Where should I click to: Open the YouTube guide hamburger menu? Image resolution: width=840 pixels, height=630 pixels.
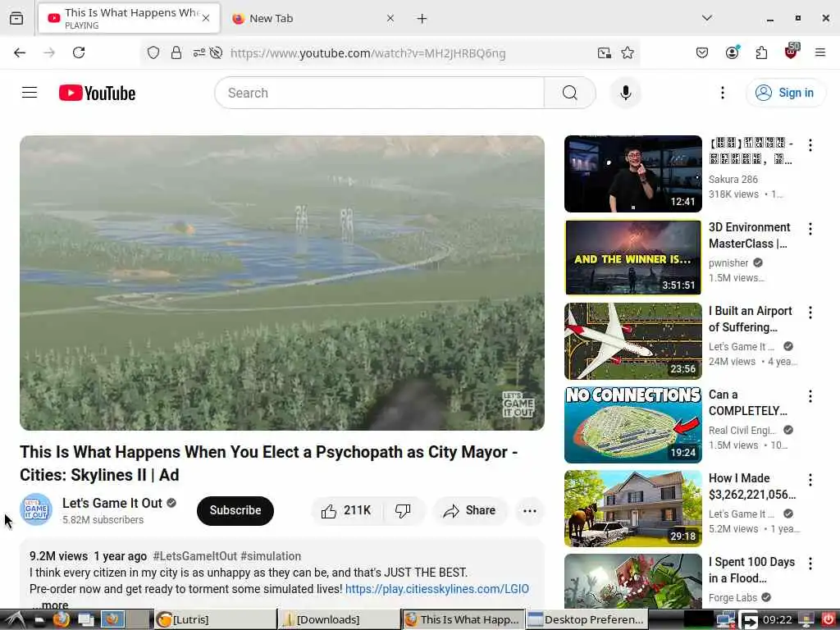[x=30, y=93]
